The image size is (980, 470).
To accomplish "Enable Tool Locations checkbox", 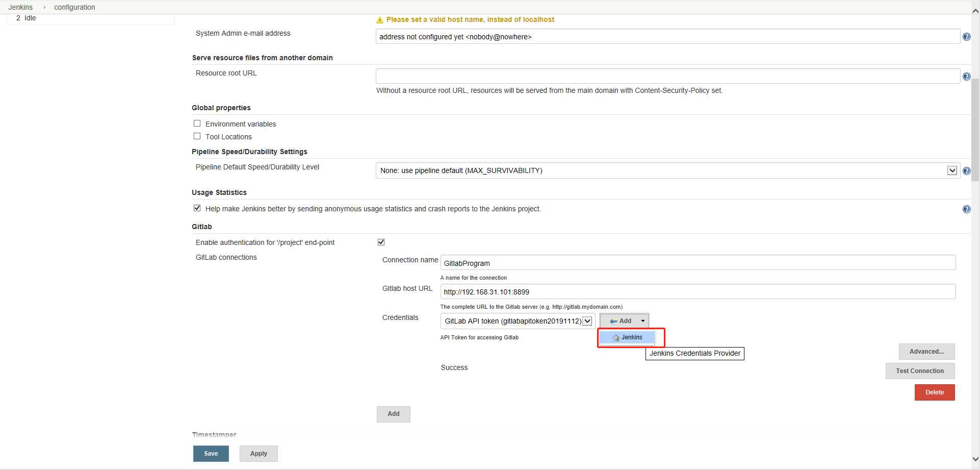I will click(x=197, y=136).
